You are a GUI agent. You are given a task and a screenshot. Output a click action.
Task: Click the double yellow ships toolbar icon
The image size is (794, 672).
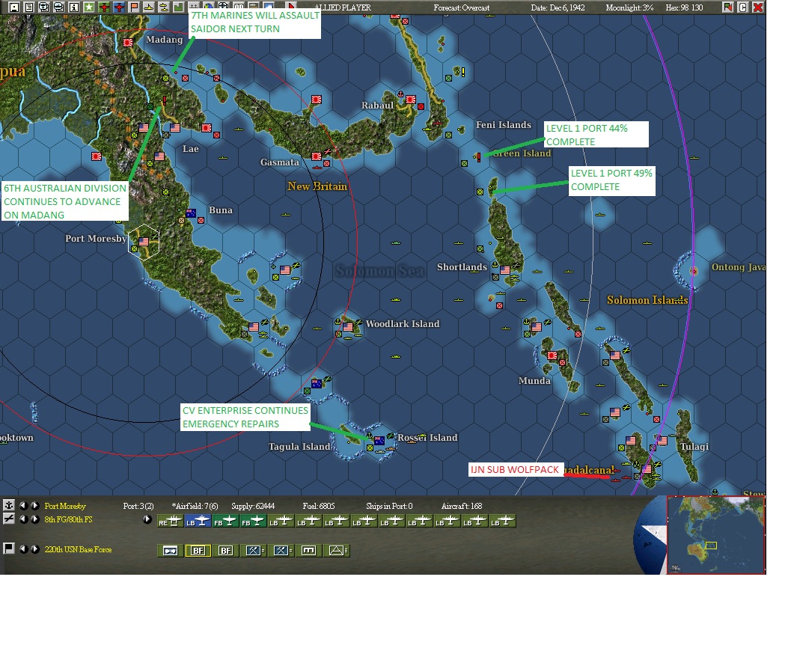pos(164,7)
